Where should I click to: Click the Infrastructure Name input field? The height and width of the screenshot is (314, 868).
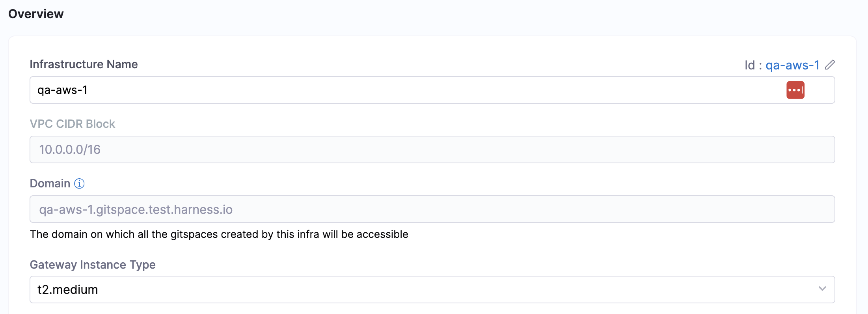pyautogui.click(x=394, y=90)
